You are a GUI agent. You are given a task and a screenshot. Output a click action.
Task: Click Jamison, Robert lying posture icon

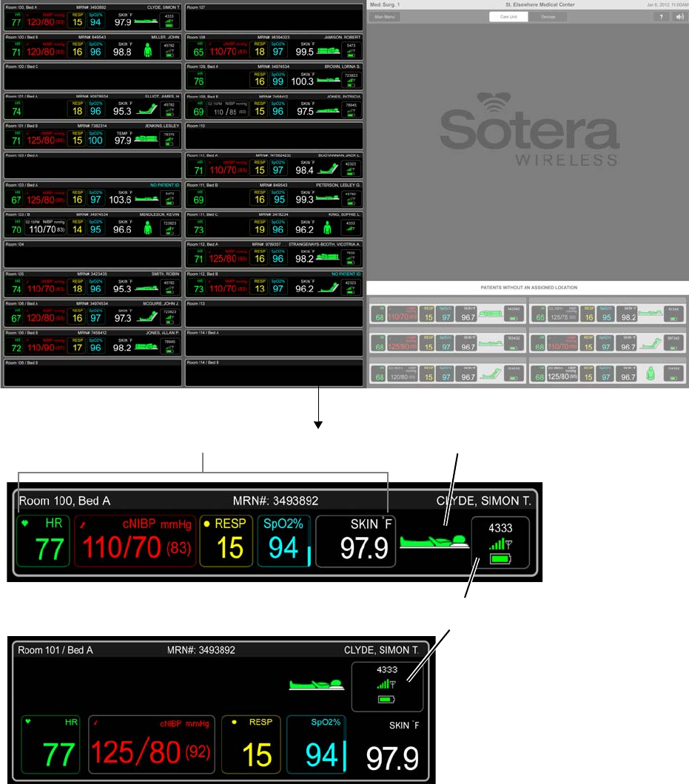pos(329,51)
